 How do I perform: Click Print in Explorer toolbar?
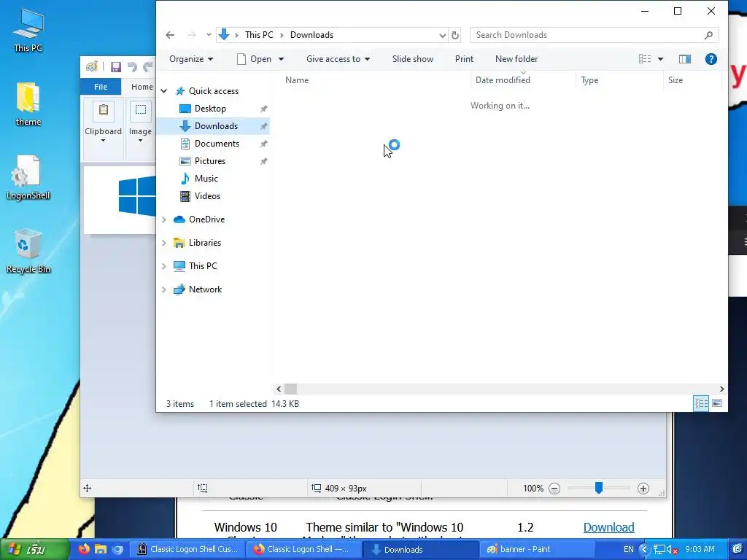[464, 59]
